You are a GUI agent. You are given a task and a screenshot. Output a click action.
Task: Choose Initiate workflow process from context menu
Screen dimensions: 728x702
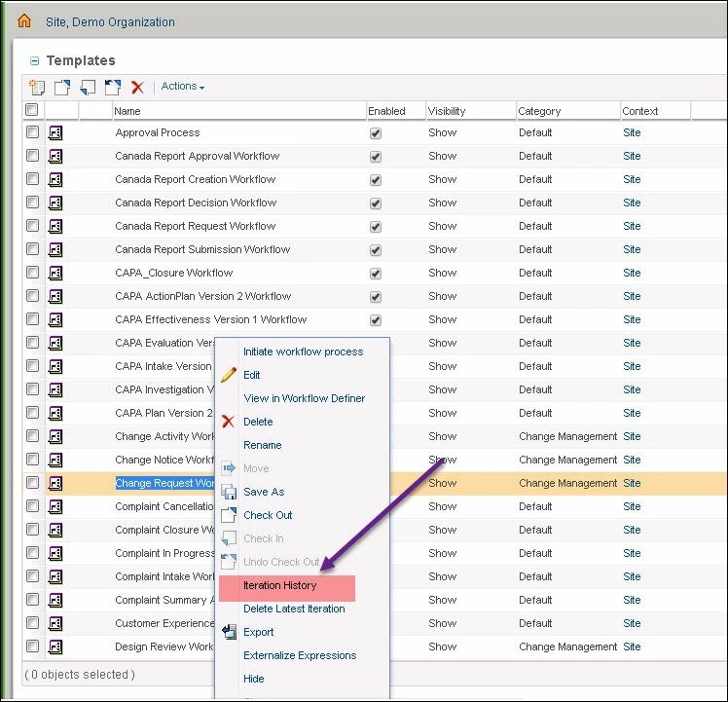(x=304, y=351)
